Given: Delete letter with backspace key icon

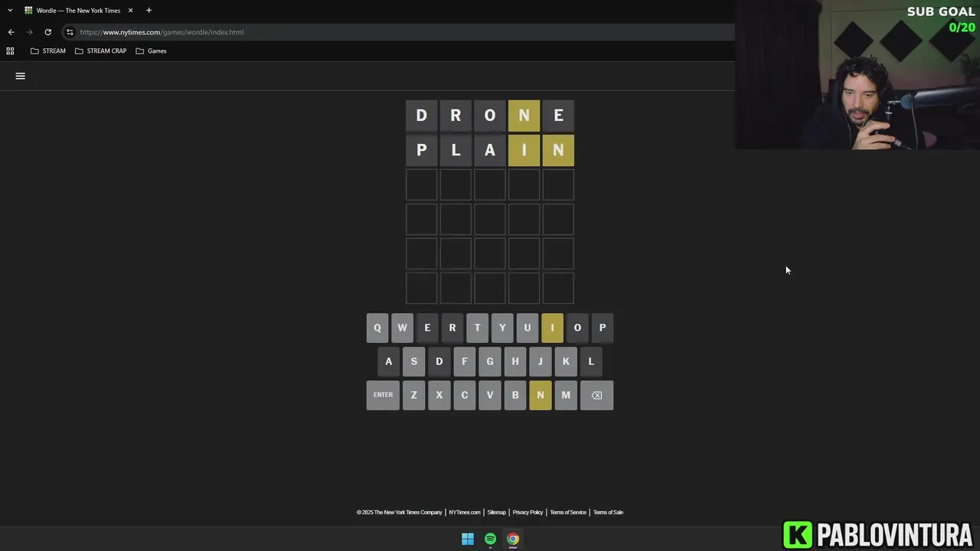Looking at the screenshot, I should [596, 395].
